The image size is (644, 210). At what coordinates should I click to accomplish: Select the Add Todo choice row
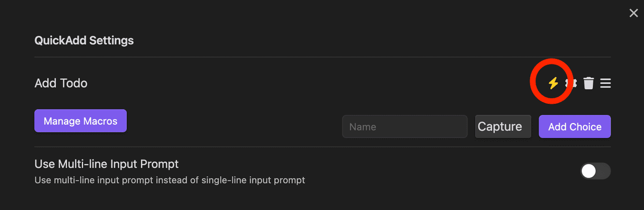coord(323,83)
